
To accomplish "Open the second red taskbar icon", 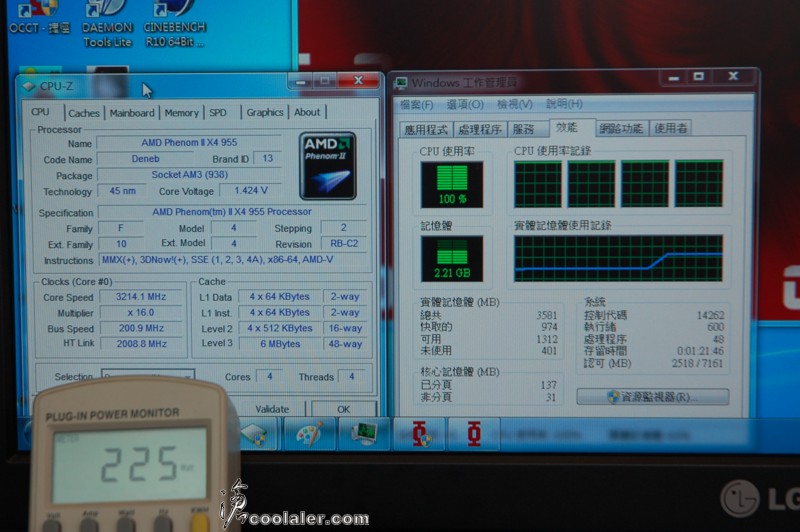I will click(x=474, y=434).
